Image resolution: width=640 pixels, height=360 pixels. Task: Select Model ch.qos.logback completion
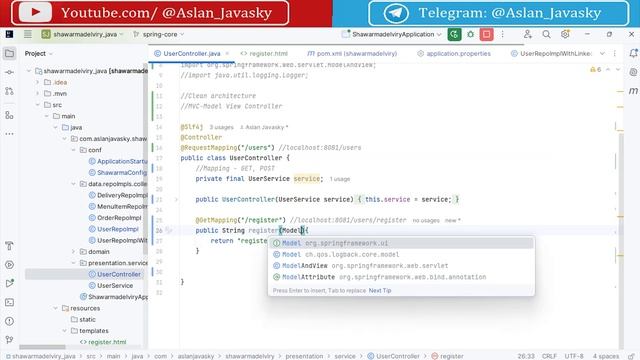click(401, 255)
